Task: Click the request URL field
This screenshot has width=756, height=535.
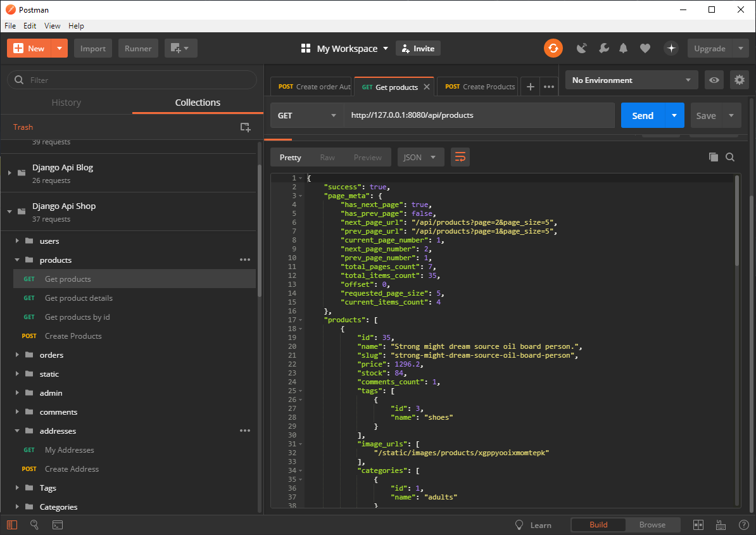Action: pos(479,115)
